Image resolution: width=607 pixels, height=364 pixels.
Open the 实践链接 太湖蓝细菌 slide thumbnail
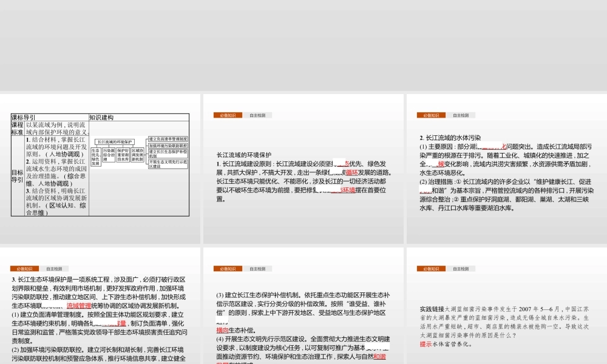click(506, 314)
